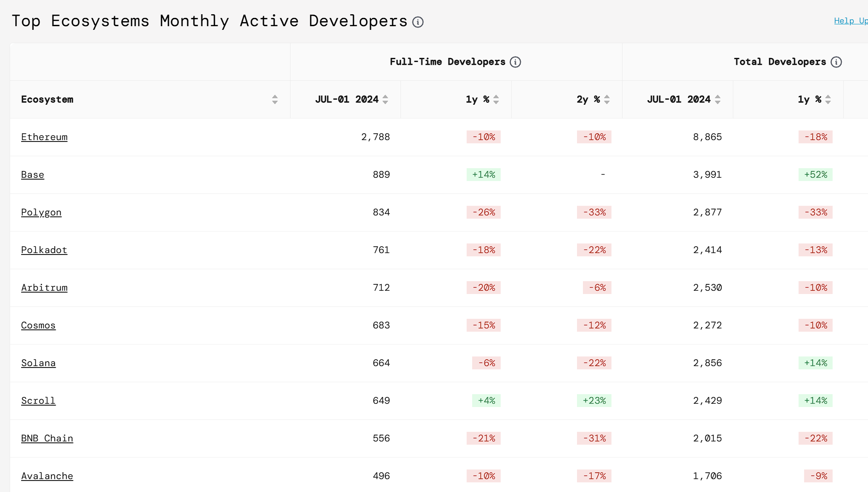Select Polygon total developers 2,877

tap(708, 212)
